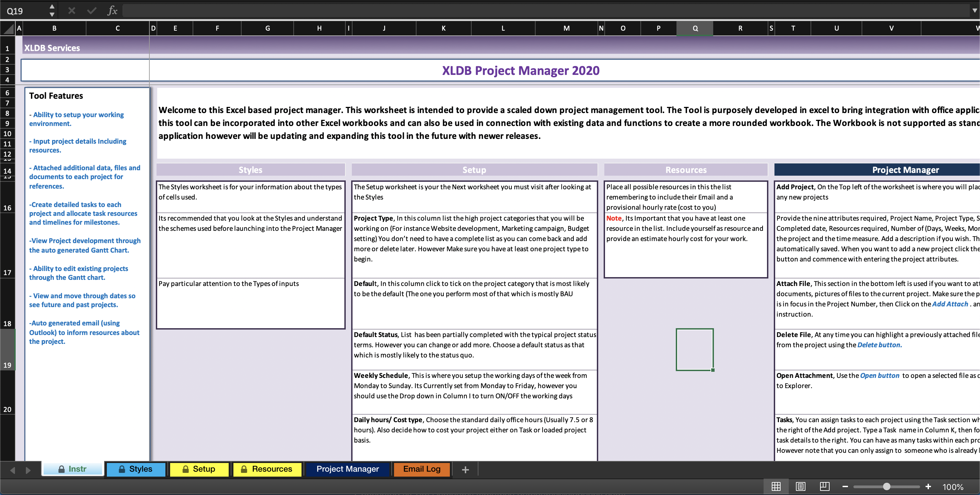Open the Styles sheet tab
Screen dimensions: 980x495
tap(136, 469)
